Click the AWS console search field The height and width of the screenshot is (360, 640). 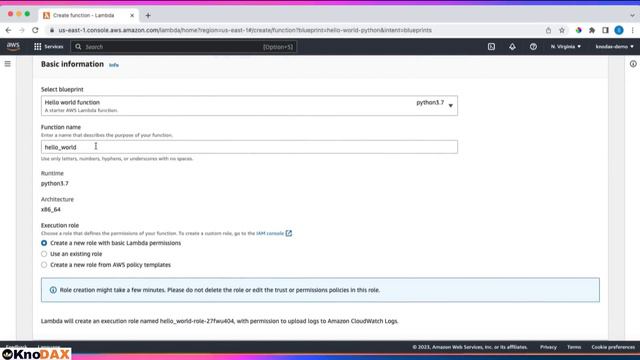184,47
